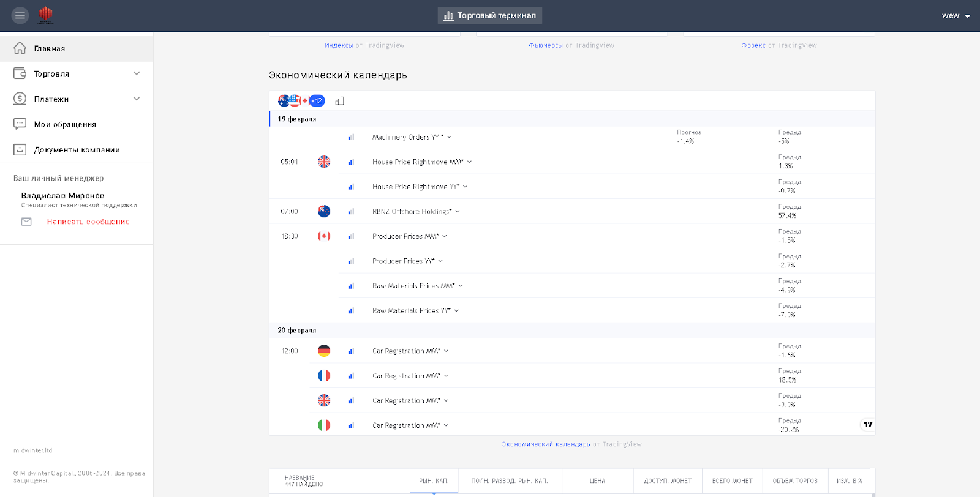The height and width of the screenshot is (497, 980).
Task: Select the ОБЪЁМ ТОРГОВ tab
Action: point(795,481)
